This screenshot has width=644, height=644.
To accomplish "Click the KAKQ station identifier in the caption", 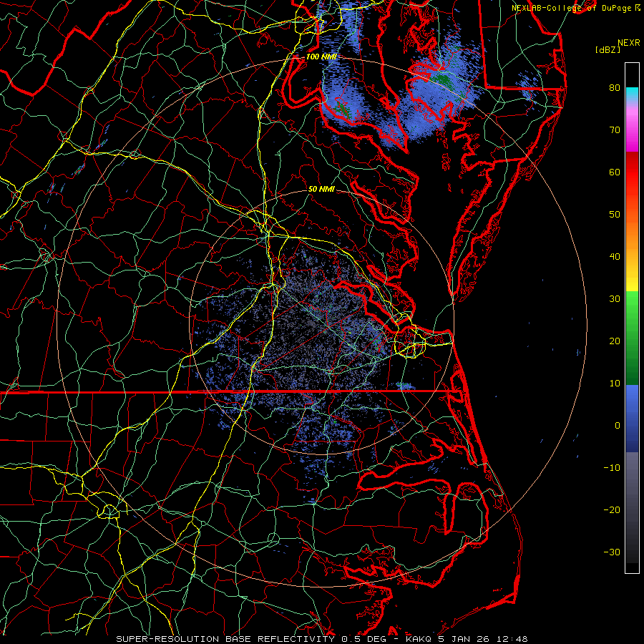I will coord(420,639).
